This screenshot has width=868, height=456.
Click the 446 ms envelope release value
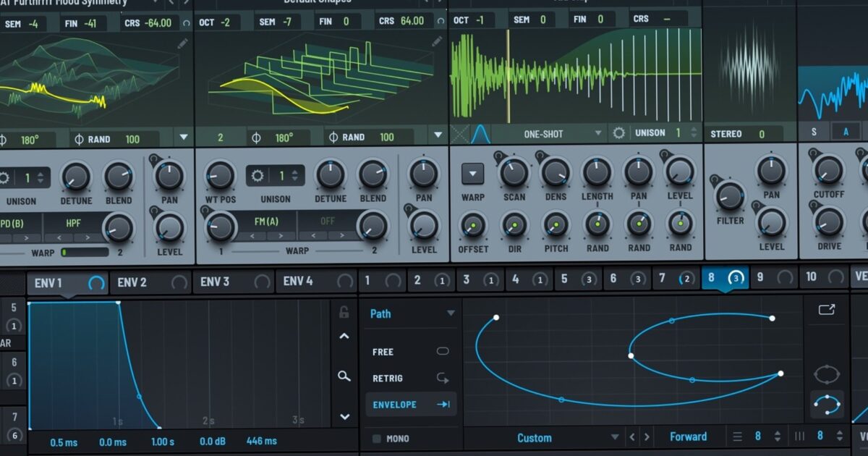(x=260, y=440)
